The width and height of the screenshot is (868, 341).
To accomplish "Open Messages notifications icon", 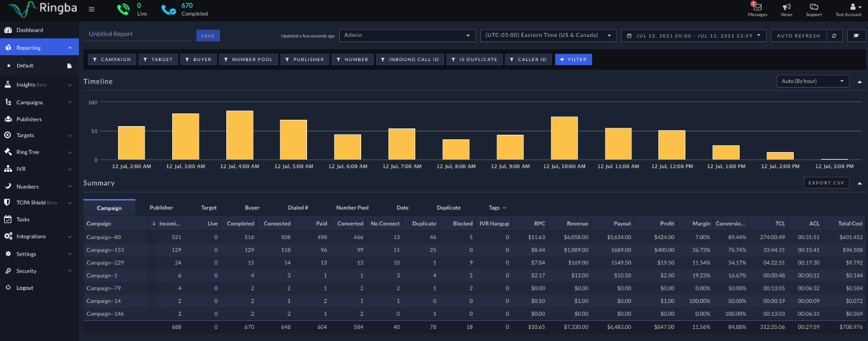I will [x=757, y=7].
